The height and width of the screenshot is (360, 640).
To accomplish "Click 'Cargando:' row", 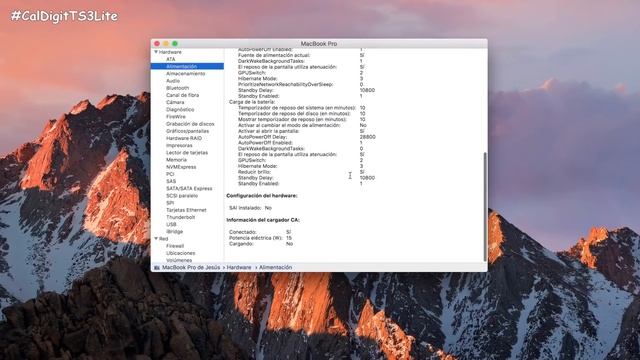I will (261, 244).
